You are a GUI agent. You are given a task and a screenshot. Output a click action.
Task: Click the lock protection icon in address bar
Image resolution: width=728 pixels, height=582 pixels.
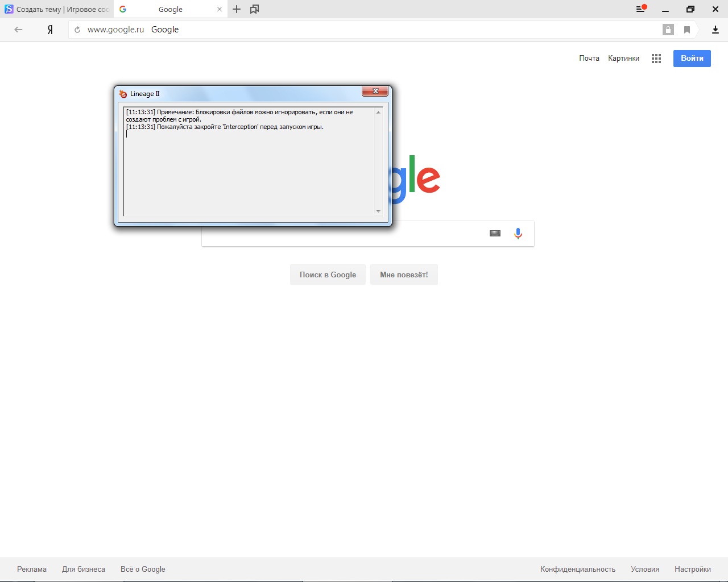point(668,30)
